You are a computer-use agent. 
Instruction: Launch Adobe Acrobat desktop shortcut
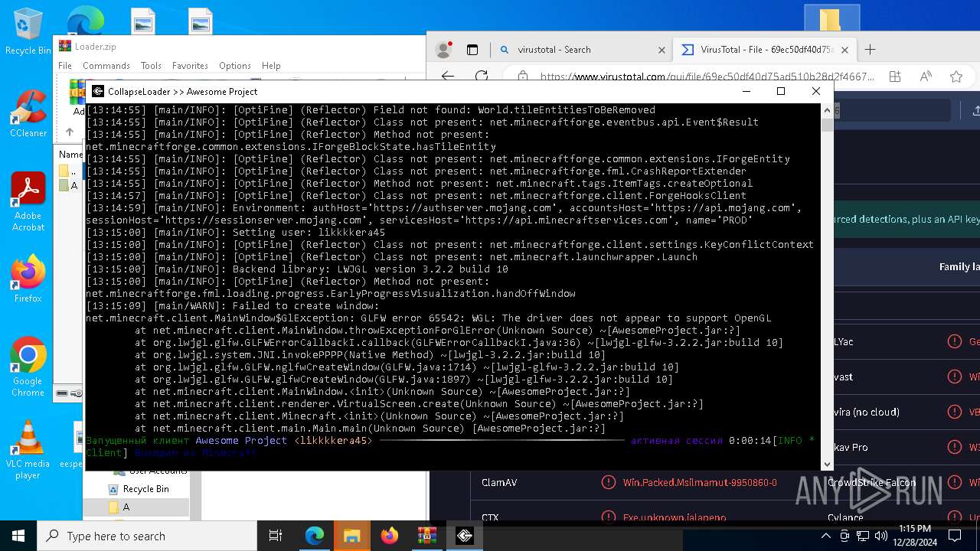tap(28, 202)
